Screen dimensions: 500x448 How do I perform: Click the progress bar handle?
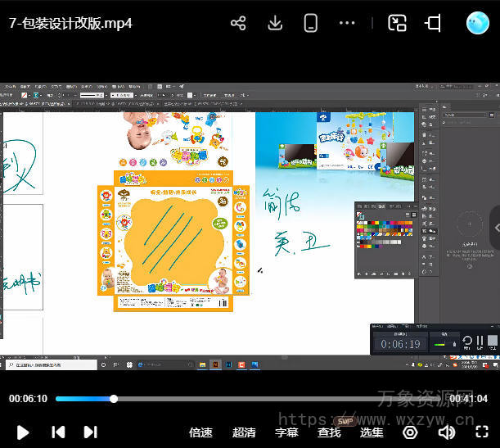[114, 399]
